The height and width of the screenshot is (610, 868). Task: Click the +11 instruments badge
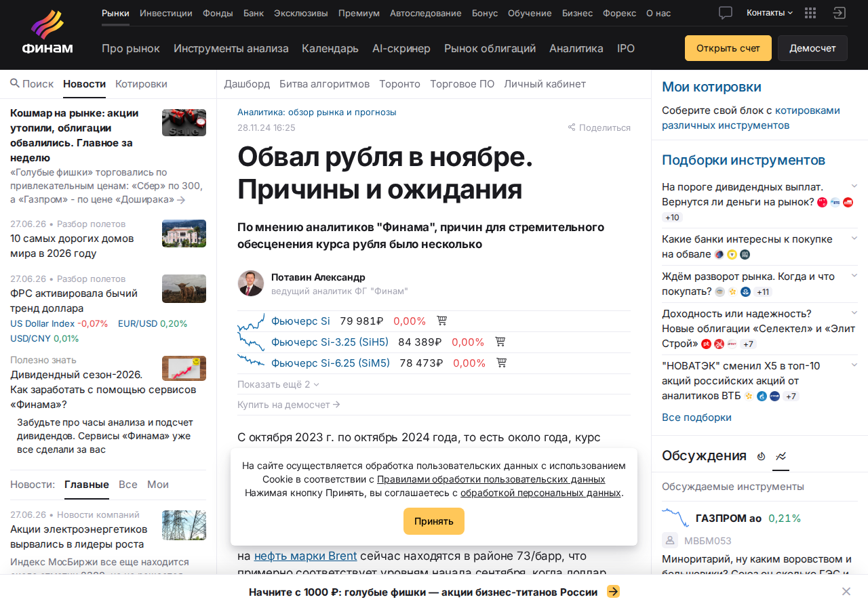click(763, 292)
